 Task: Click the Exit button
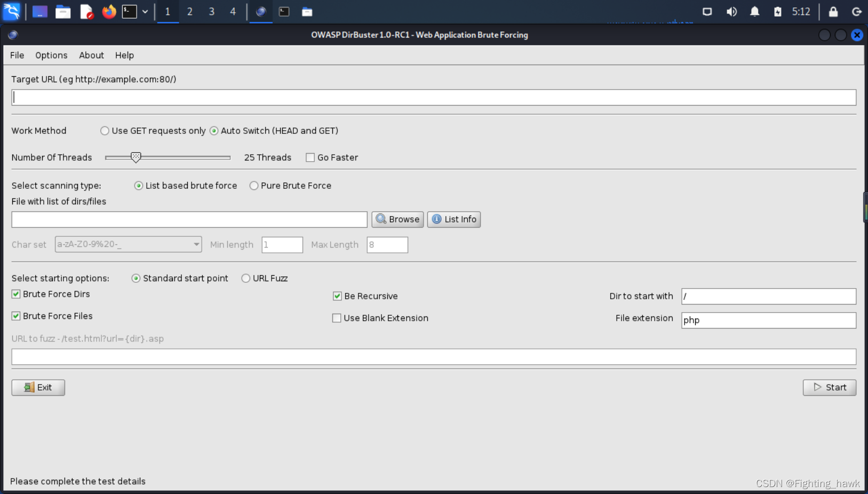coord(38,387)
